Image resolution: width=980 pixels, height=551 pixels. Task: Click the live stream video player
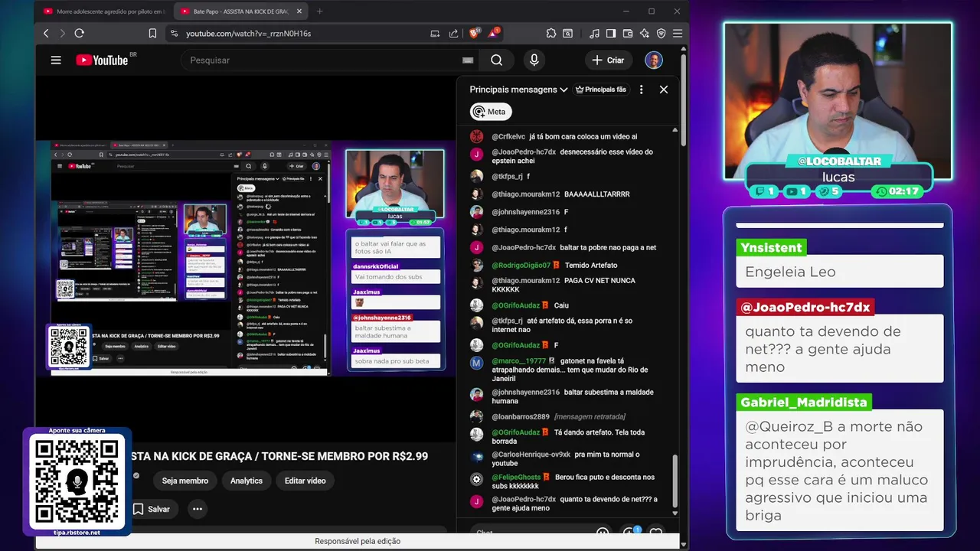tap(246, 258)
